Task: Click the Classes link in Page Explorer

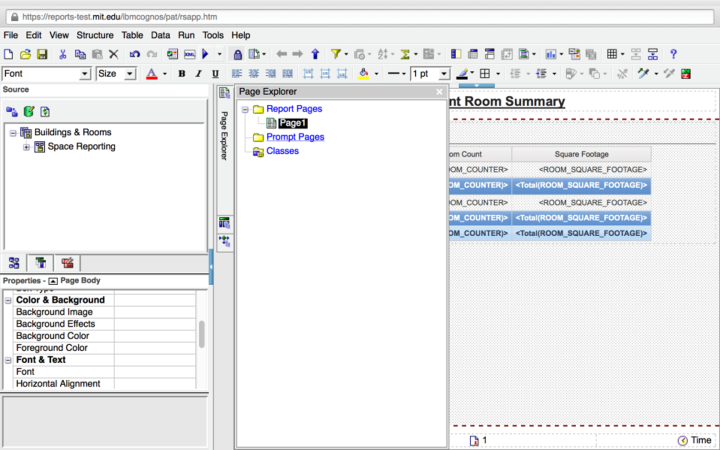Action: (x=282, y=151)
